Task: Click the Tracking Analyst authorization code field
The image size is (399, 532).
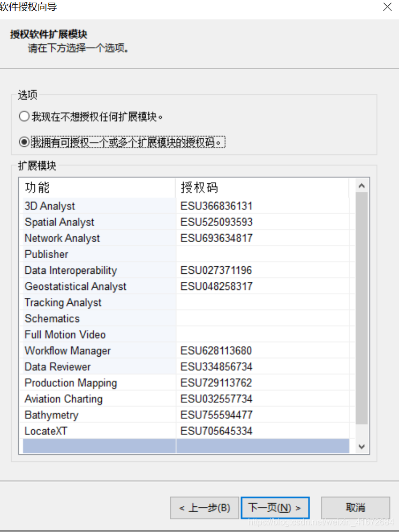Action: 262,303
